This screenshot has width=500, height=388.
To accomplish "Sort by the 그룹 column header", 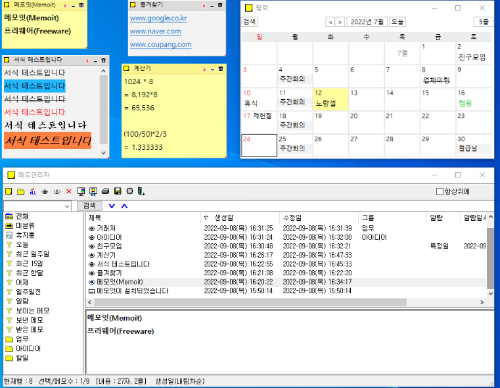I will click(393, 218).
